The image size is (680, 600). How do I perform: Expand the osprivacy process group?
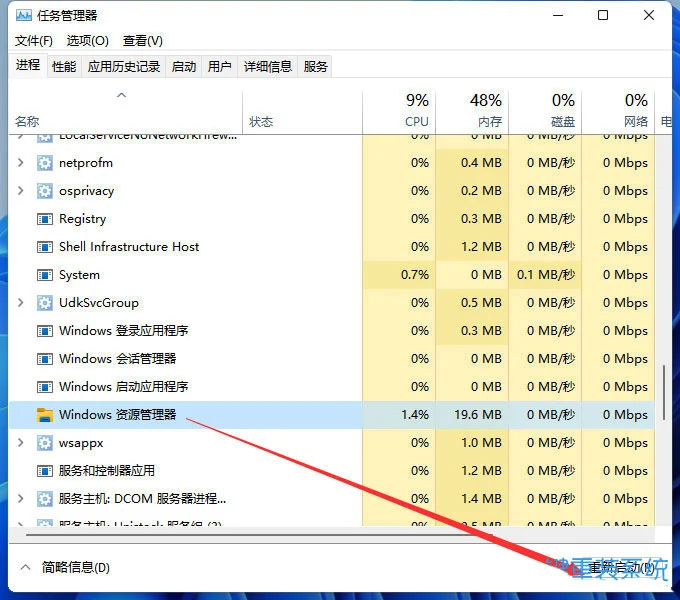tap(20, 191)
